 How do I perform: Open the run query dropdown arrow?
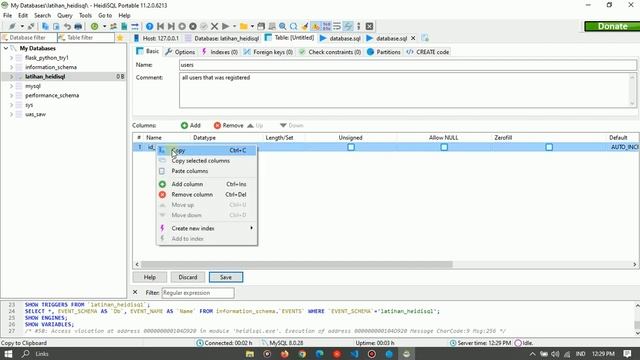click(x=234, y=26)
